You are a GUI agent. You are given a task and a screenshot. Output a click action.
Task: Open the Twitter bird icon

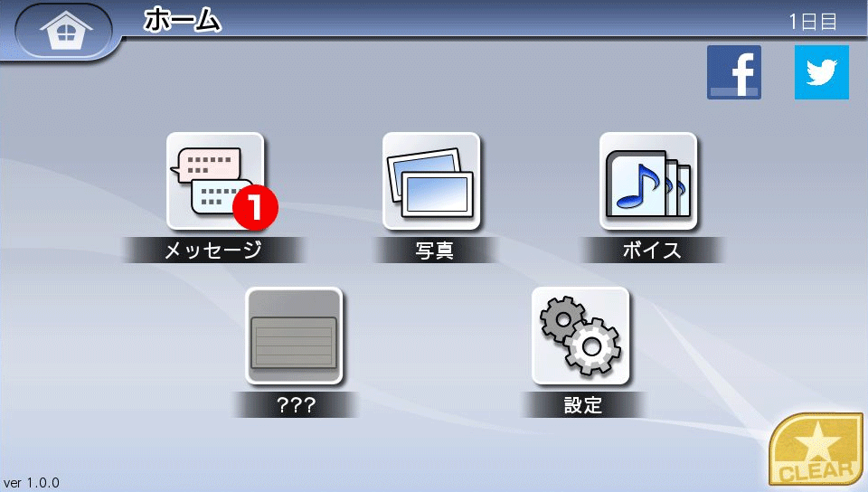pos(821,72)
